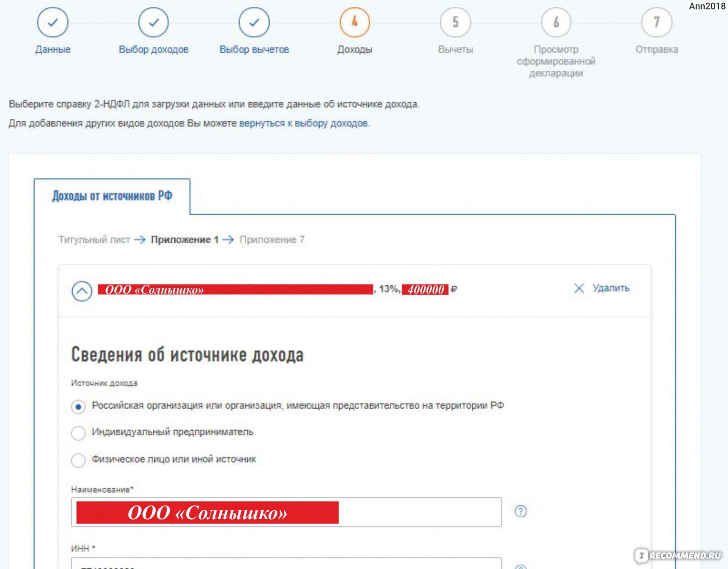
Task: Select Индивидуальный предприниматель radio option
Action: (78, 433)
